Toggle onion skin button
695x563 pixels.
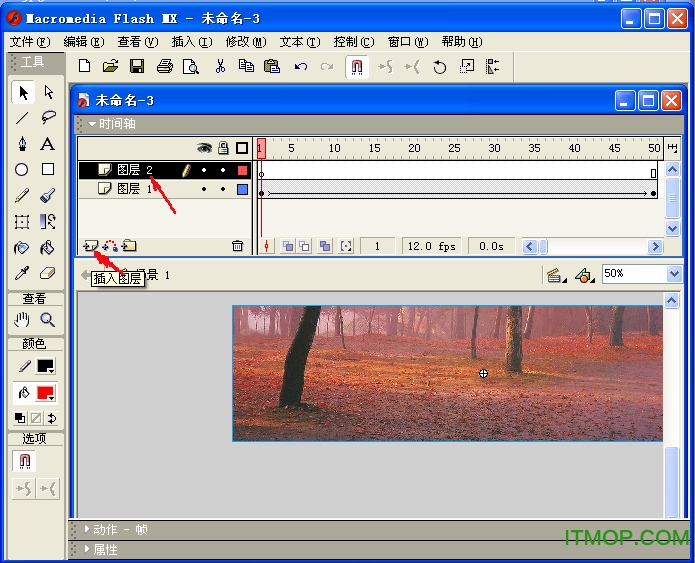(288, 246)
